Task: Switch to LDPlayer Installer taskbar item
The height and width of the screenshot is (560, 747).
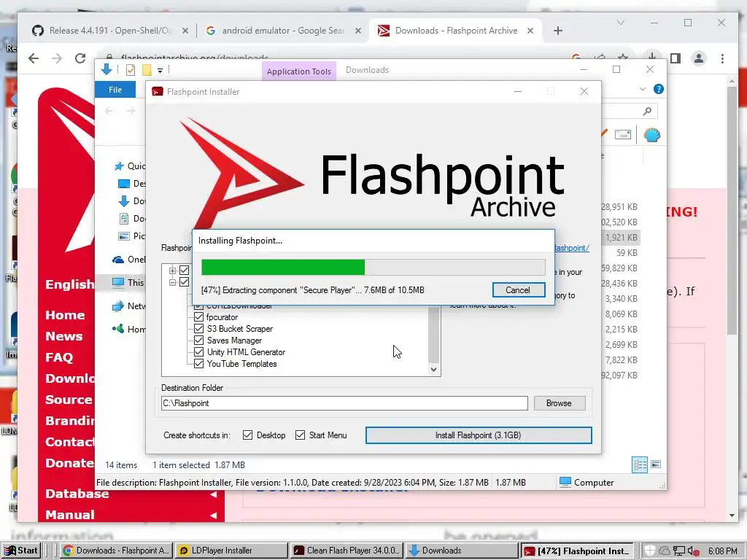Action: pyautogui.click(x=231, y=551)
